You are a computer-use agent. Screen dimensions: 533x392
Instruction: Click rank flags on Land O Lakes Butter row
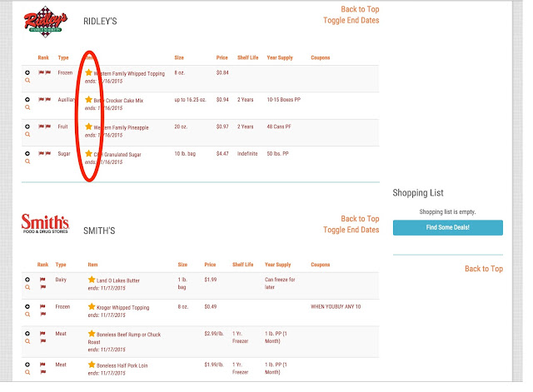coord(42,283)
